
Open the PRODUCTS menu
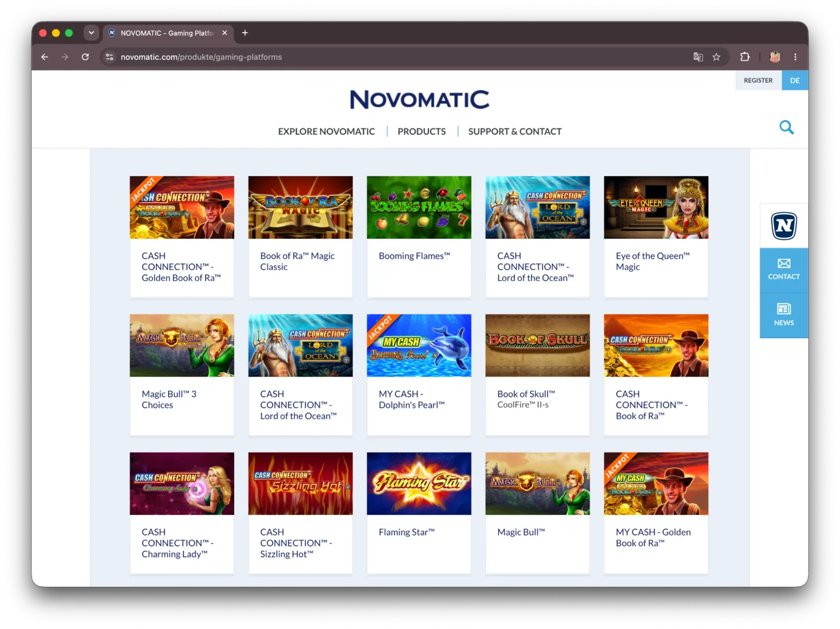(422, 131)
